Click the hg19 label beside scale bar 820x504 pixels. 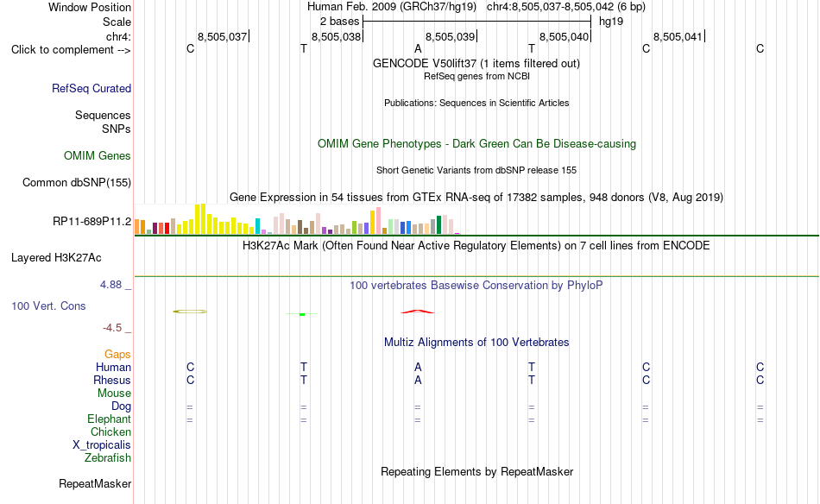click(x=611, y=22)
